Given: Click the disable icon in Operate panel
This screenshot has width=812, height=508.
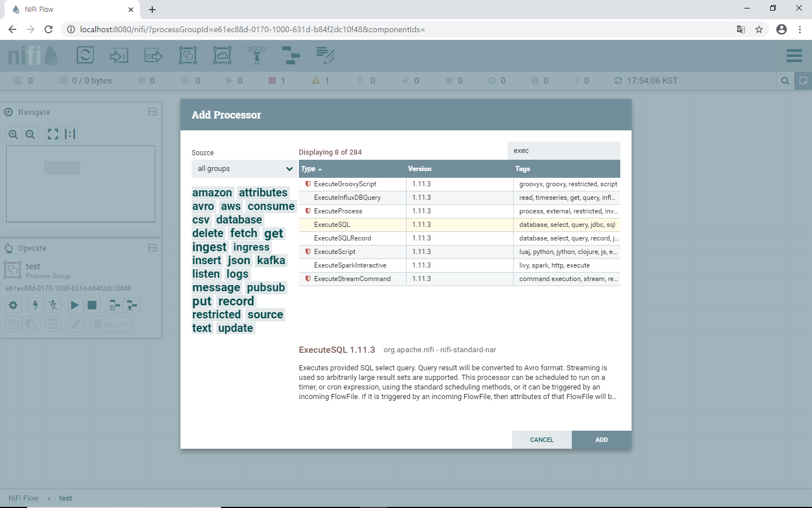Looking at the screenshot, I should 53,305.
